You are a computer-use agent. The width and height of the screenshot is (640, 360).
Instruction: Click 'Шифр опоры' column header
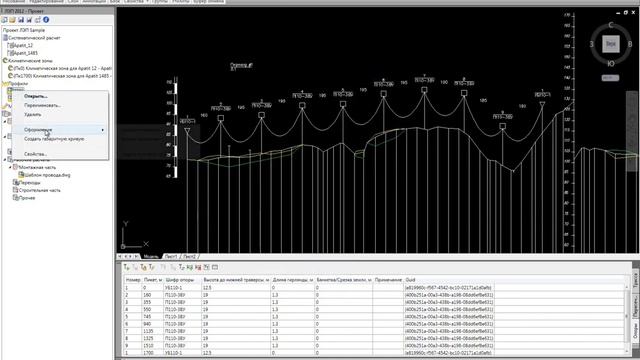point(183,280)
